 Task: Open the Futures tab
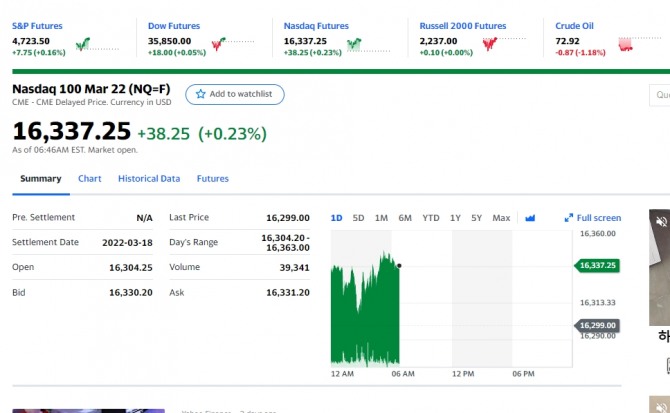coord(213,179)
